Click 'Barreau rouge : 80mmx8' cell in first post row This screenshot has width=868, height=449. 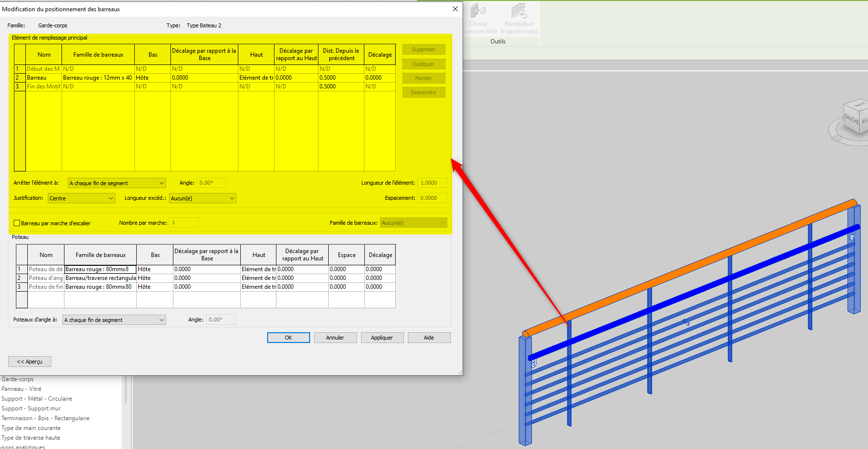(100, 269)
